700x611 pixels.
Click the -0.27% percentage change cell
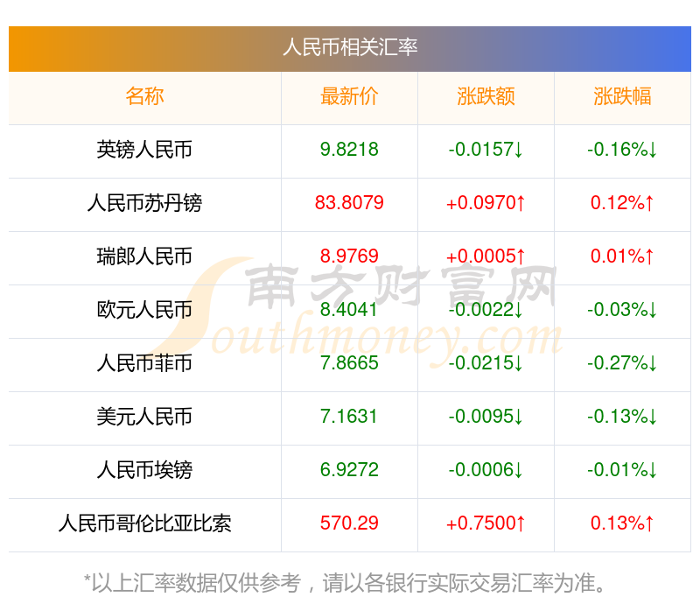622,363
